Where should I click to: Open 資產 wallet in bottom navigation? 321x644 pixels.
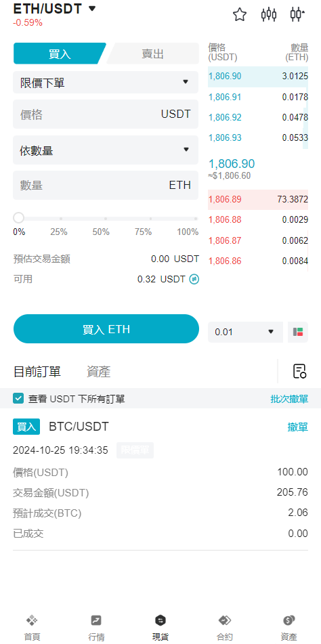click(288, 628)
